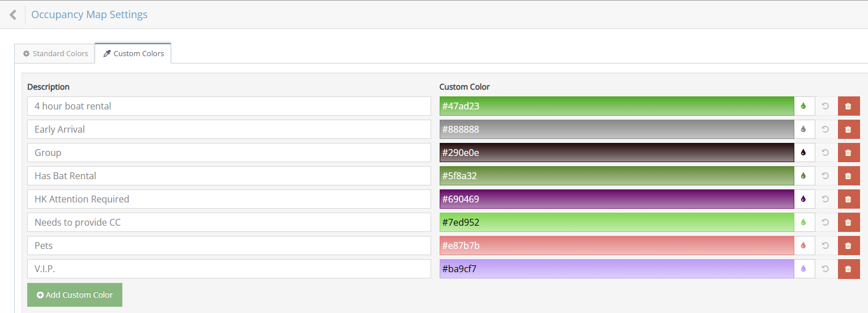This screenshot has width=868, height=313.
Task: Click the #e87b7b color swatch for Pets
Action: 616,246
